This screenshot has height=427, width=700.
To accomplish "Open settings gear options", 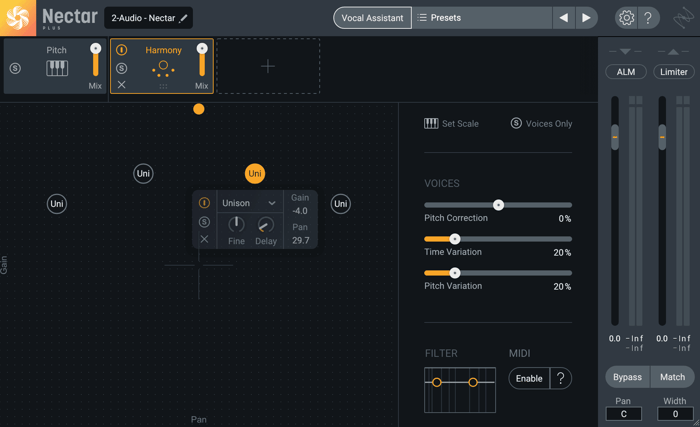I will [626, 18].
